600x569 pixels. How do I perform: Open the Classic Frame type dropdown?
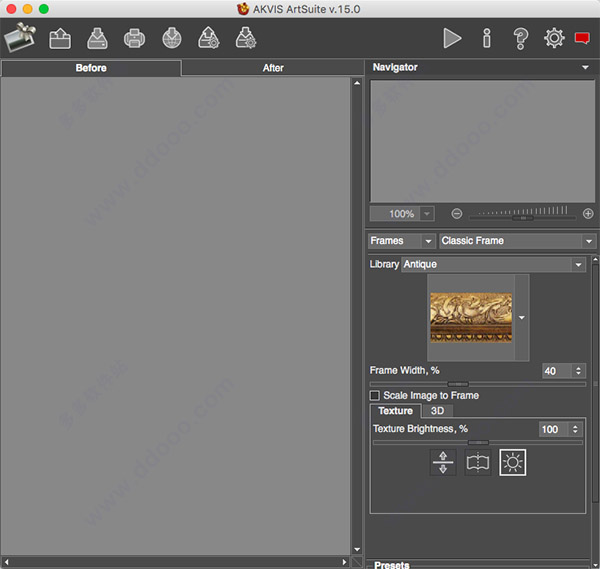(x=517, y=241)
